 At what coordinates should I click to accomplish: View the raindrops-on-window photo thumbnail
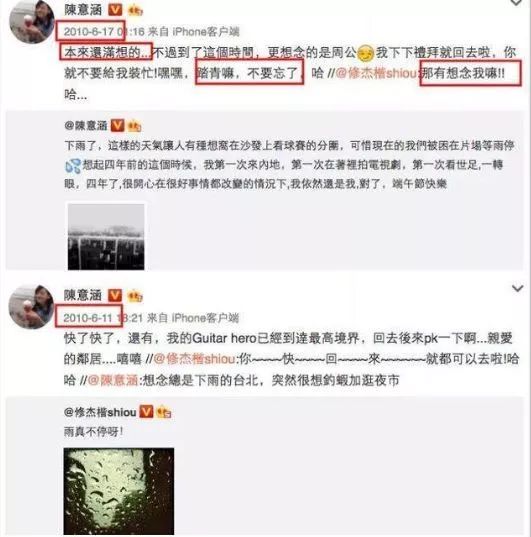119,491
